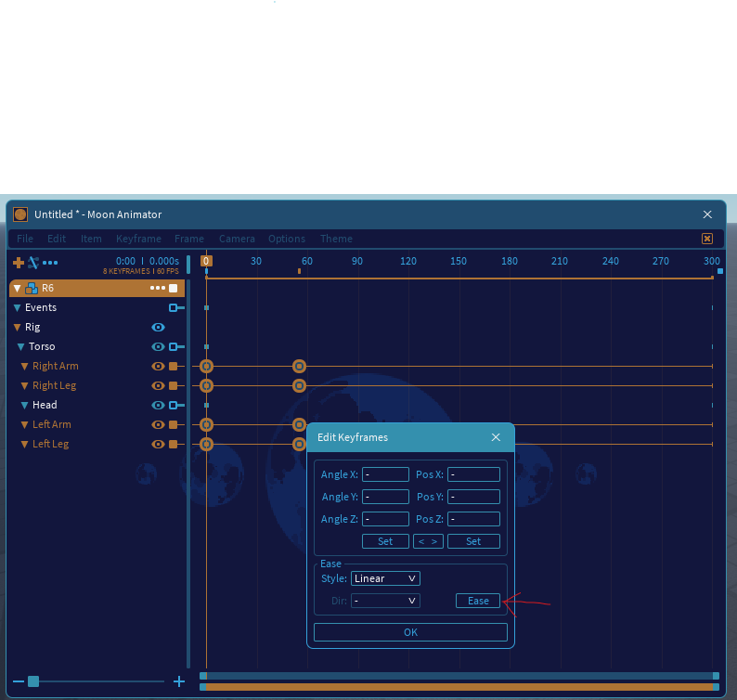Hide the Right Arm with its eye icon
Screen dimensions: 737x700
click(159, 366)
